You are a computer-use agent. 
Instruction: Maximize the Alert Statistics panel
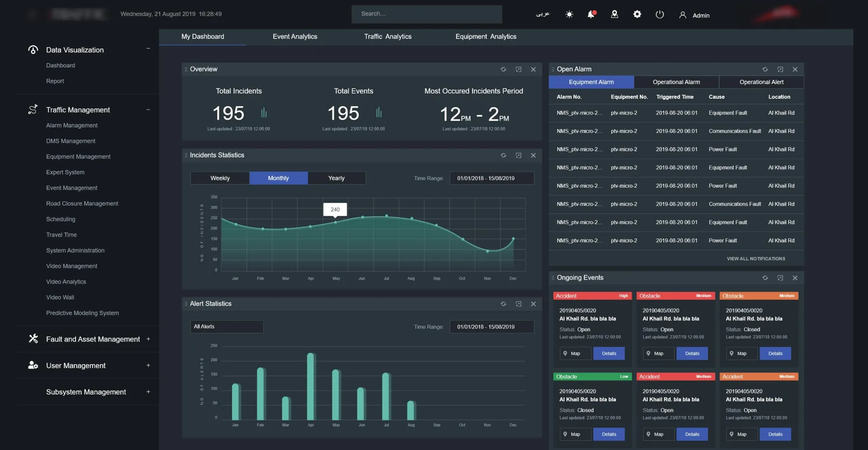tap(518, 304)
